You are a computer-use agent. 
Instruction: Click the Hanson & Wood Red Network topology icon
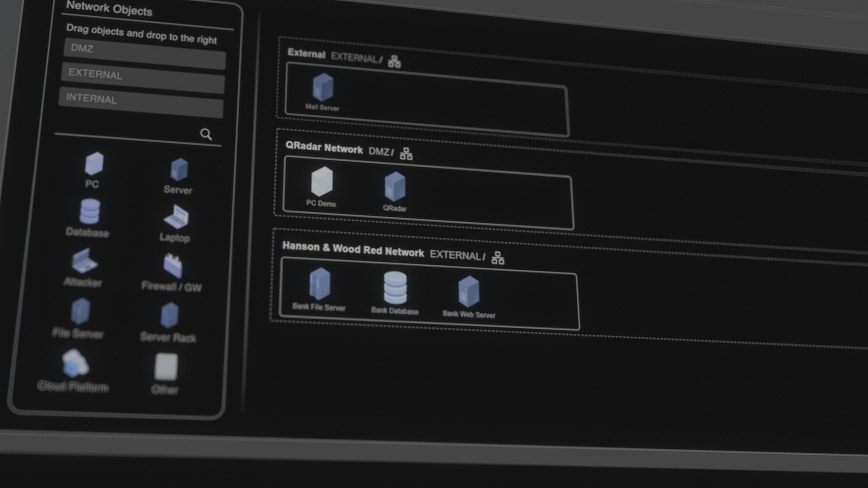498,258
